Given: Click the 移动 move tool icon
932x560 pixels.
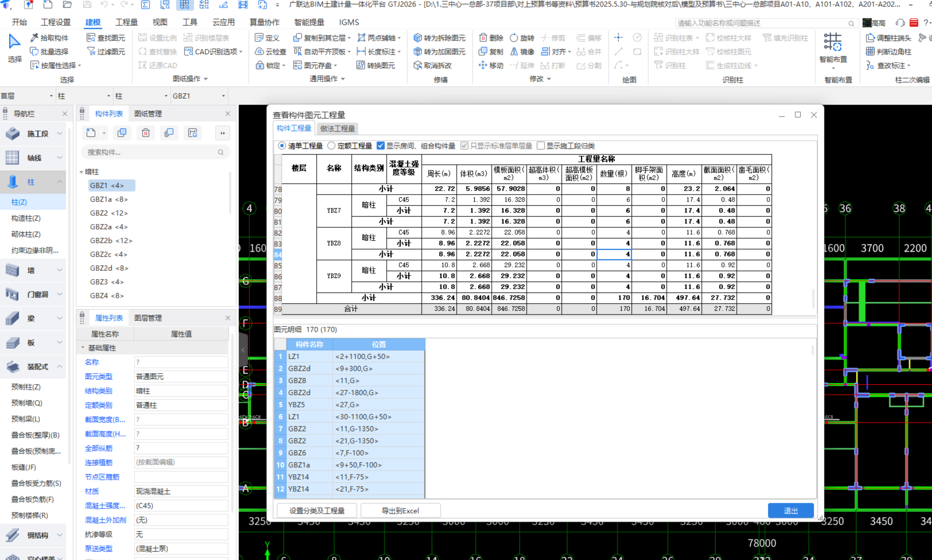Looking at the screenshot, I should point(483,65).
